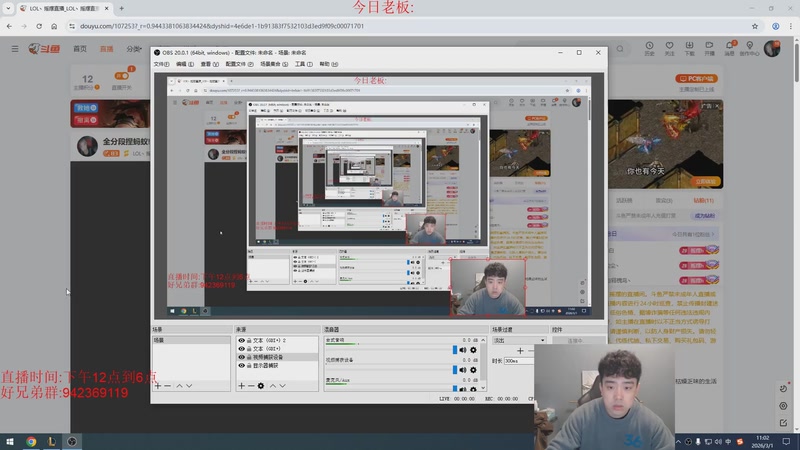Toggle visibility of 文本 (GDI+) 2 source
Viewport: 800px width, 450px height.
[x=241, y=340]
